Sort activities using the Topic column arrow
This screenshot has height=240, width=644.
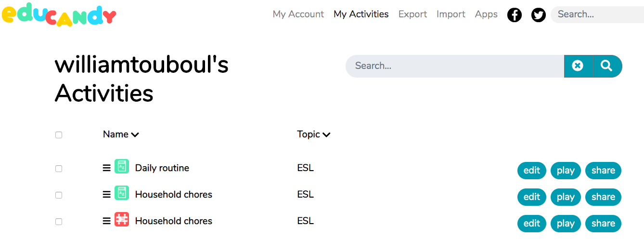(x=326, y=135)
